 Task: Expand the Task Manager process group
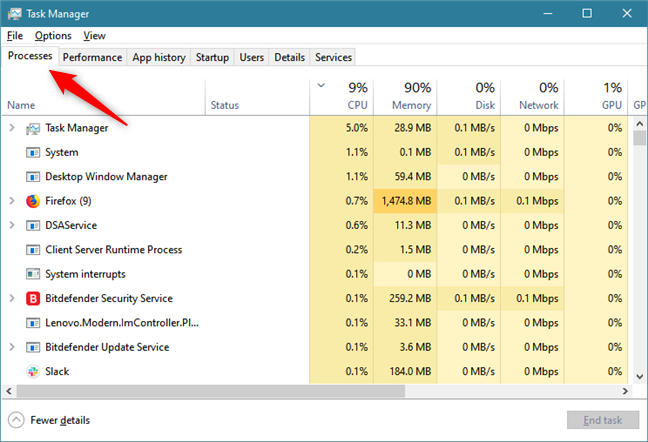tap(12, 128)
